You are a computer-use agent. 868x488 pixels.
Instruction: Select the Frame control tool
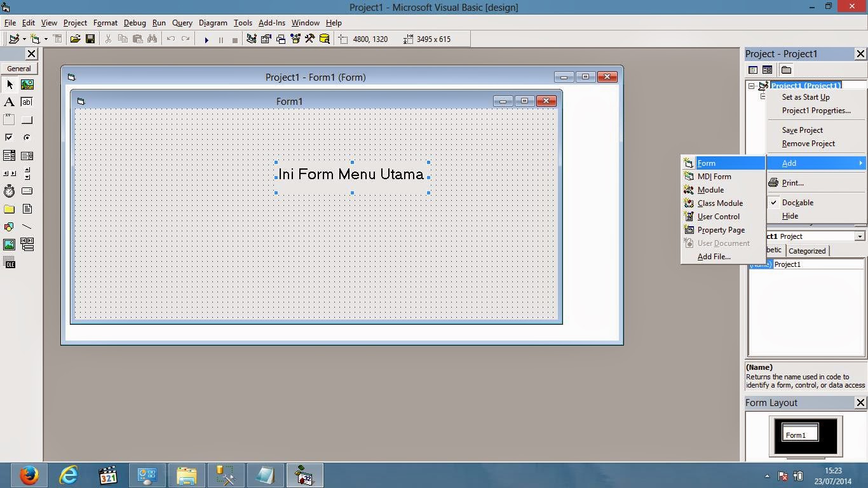[10, 120]
